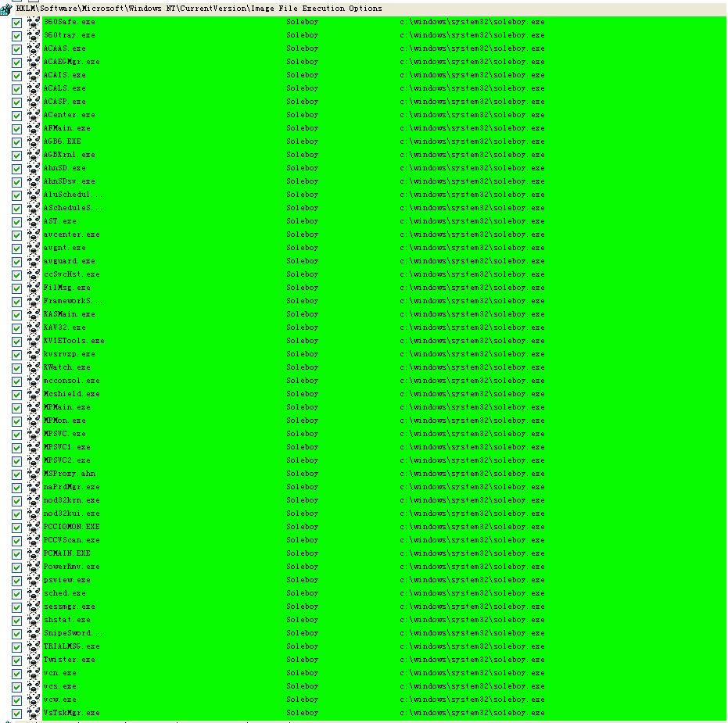Click the AhnSDsv.exe entry name
Screen dimensions: 728x723
click(x=69, y=181)
